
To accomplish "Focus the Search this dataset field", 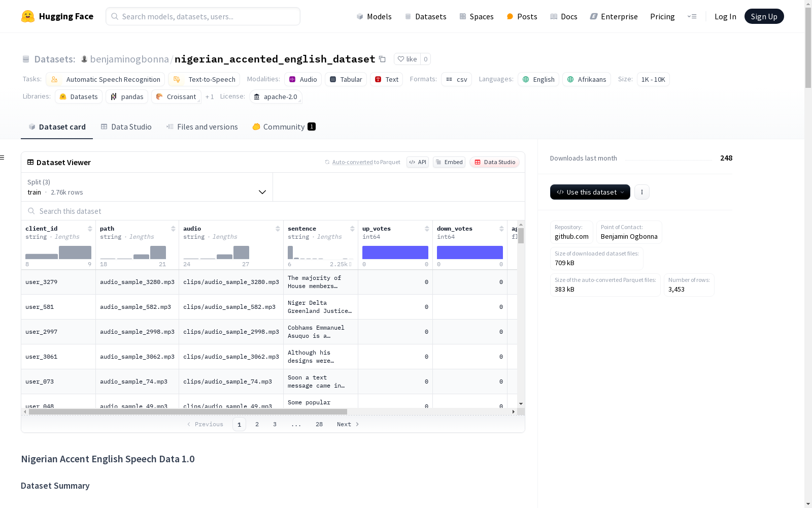I will click(x=273, y=211).
